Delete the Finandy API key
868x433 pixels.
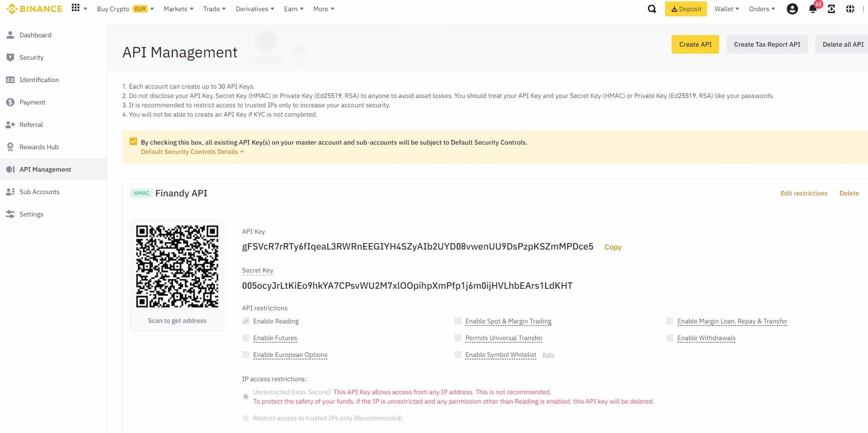point(849,193)
